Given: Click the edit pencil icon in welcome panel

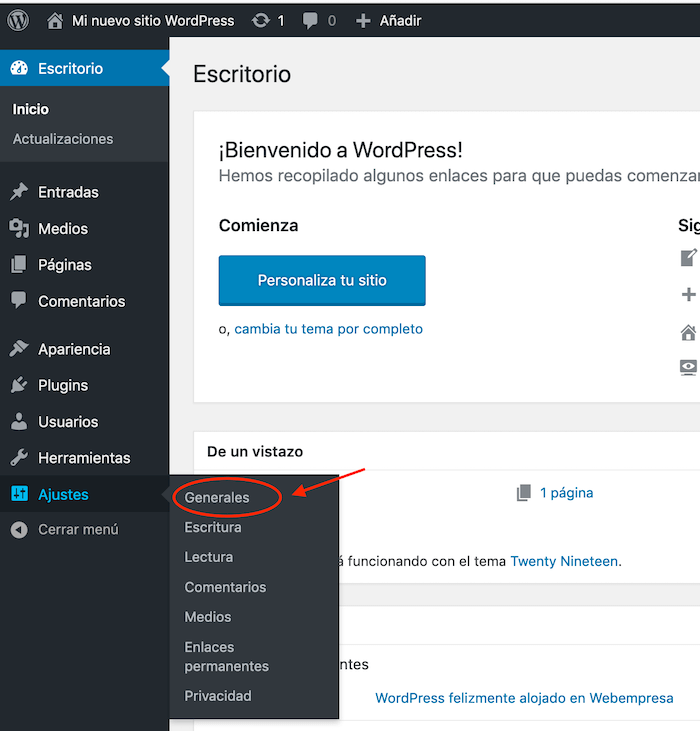Looking at the screenshot, I should (688, 257).
